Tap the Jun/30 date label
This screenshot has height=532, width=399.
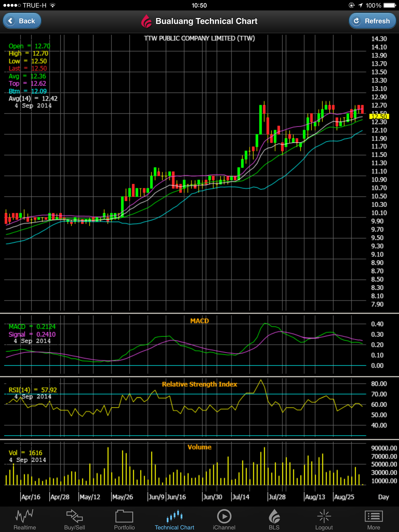coord(212,497)
